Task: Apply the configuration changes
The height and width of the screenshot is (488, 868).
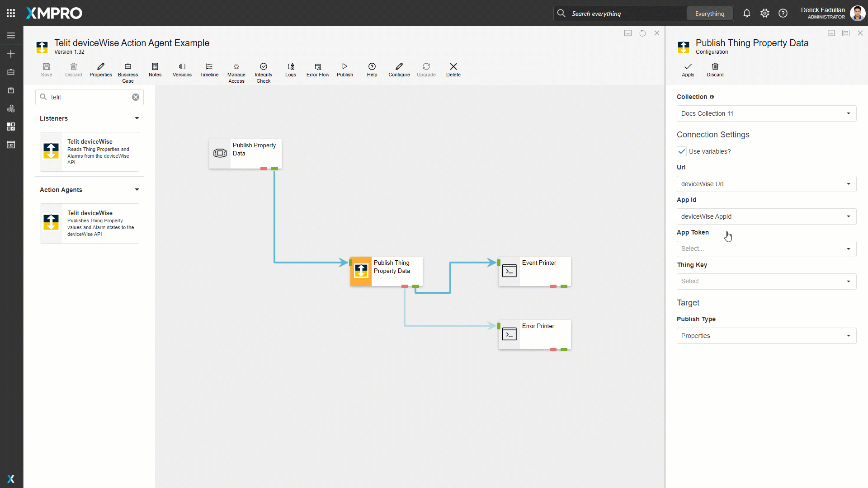Action: pos(688,70)
